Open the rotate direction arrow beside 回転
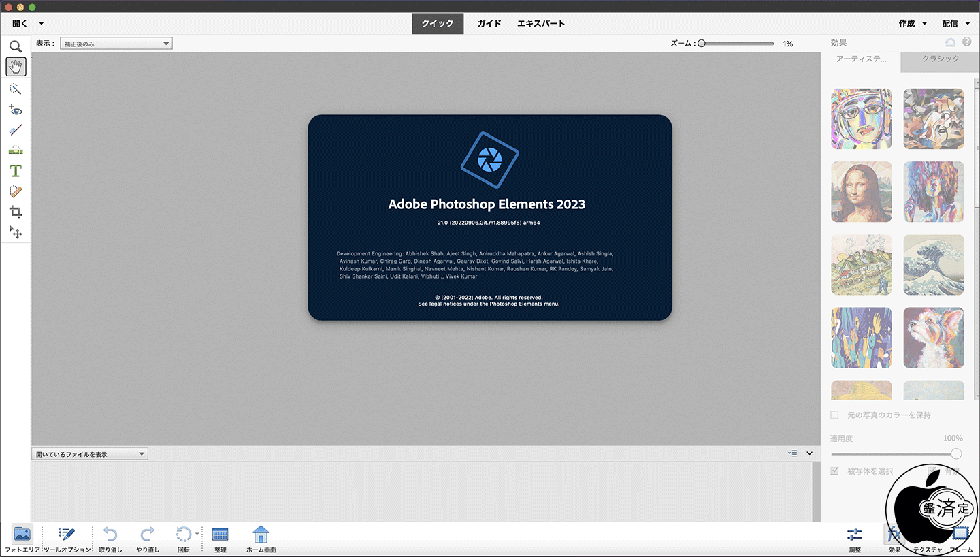The width and height of the screenshot is (980, 557). pos(197,533)
